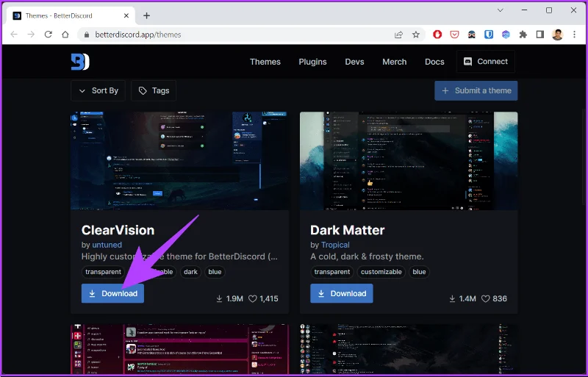
Task: Open the Plugins nav item
Action: (313, 62)
